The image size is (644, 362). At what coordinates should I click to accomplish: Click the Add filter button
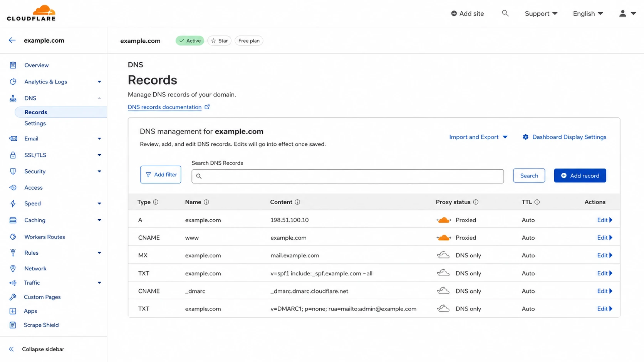click(161, 175)
